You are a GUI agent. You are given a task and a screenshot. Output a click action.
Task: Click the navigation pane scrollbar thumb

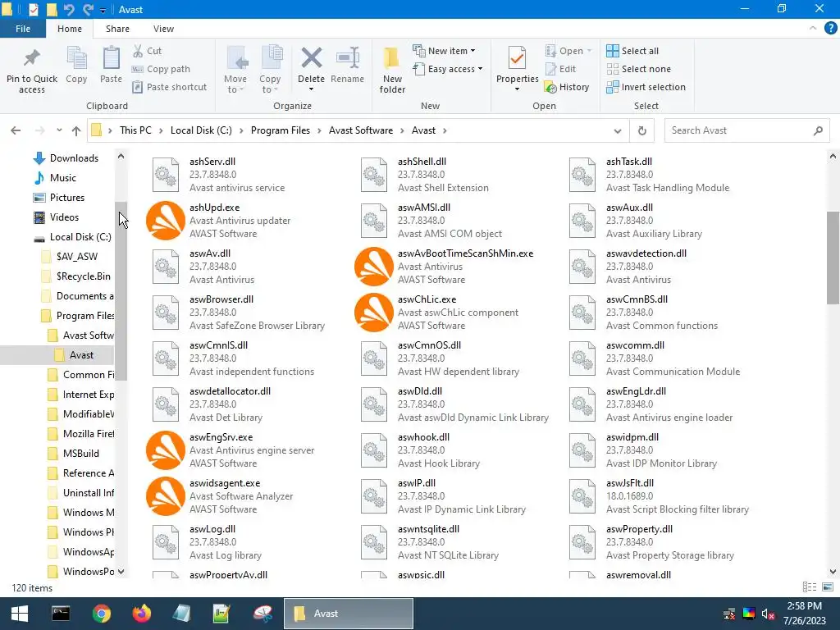(x=121, y=291)
